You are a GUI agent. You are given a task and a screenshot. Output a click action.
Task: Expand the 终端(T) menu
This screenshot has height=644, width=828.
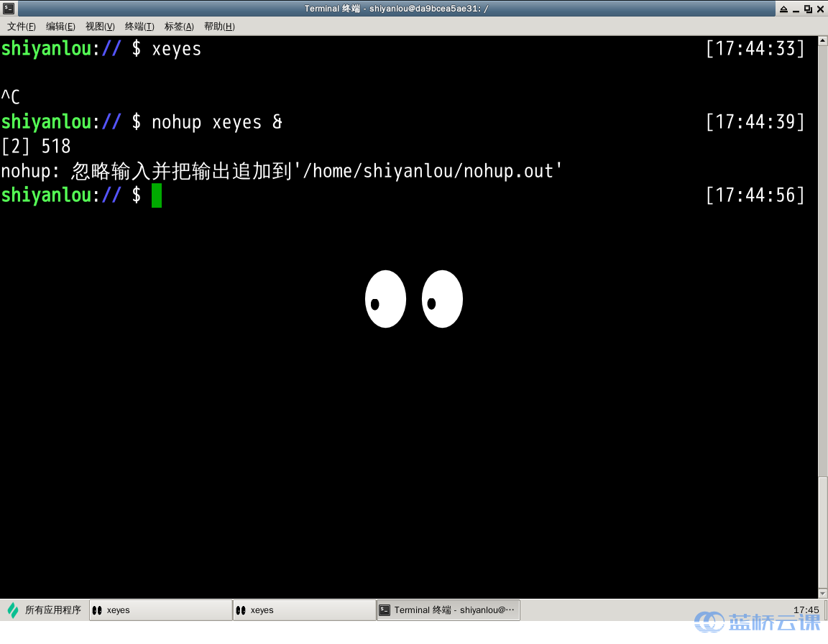point(139,27)
